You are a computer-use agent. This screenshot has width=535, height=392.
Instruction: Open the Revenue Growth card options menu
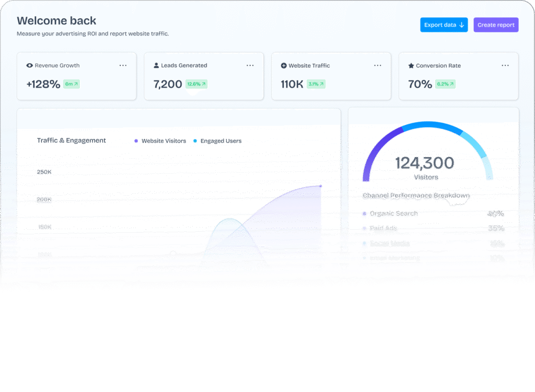click(x=123, y=66)
